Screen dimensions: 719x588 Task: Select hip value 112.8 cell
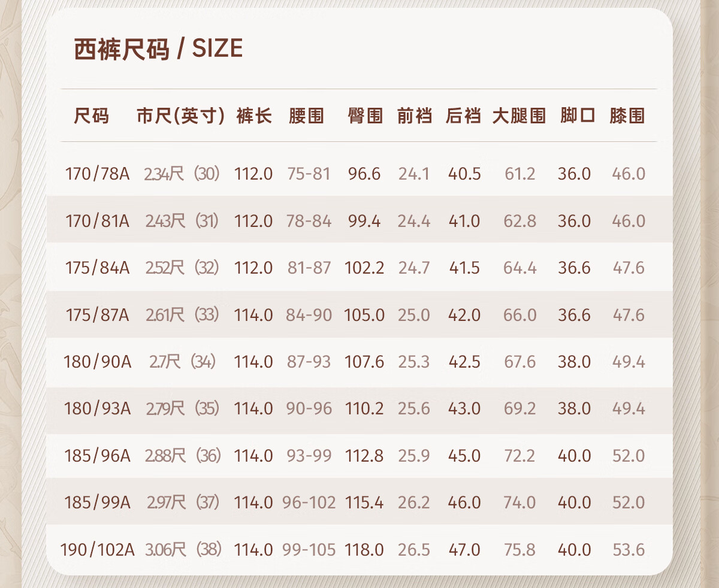[x=364, y=456]
